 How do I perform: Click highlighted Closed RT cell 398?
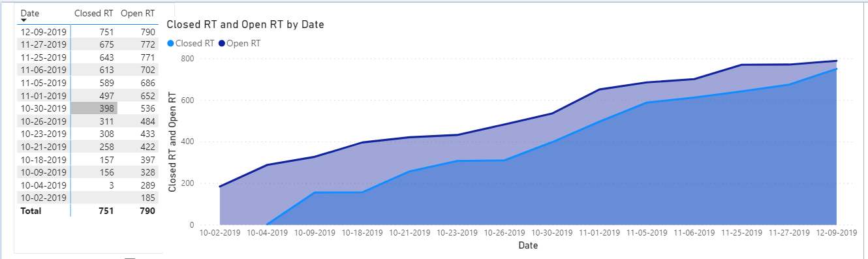click(x=94, y=108)
